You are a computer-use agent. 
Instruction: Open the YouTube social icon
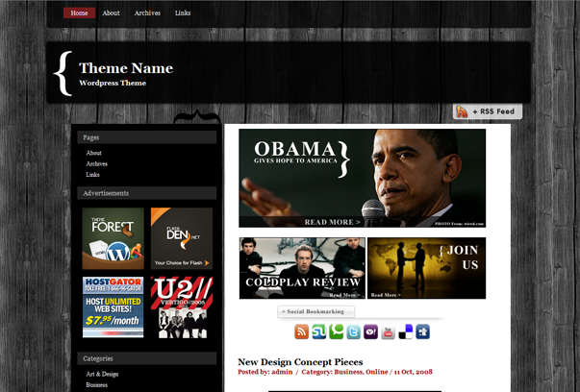pyautogui.click(x=389, y=332)
